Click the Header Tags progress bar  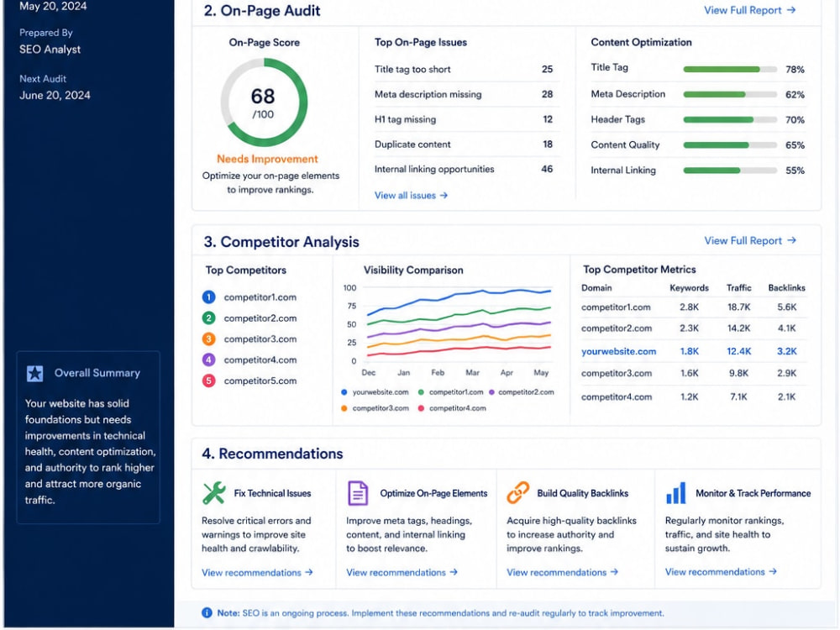pyautogui.click(x=730, y=119)
